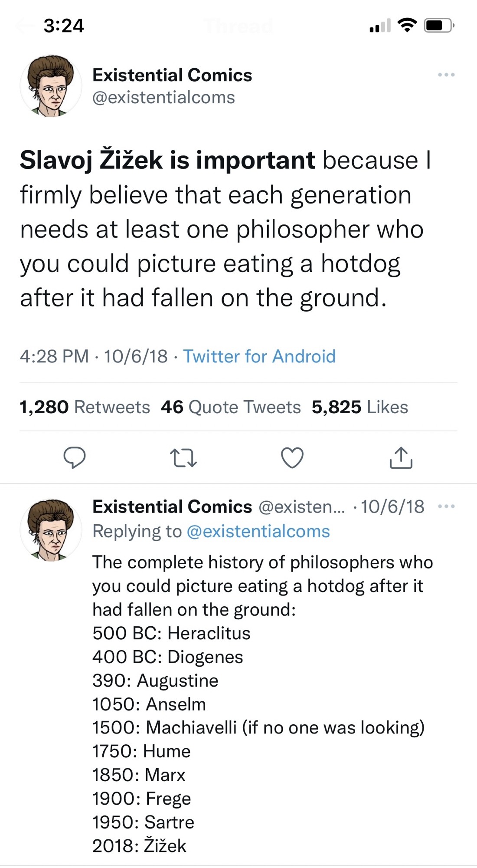This screenshot has height=868, width=477.
Task: Open main tweet's three-dot more menu
Action: coord(446,75)
